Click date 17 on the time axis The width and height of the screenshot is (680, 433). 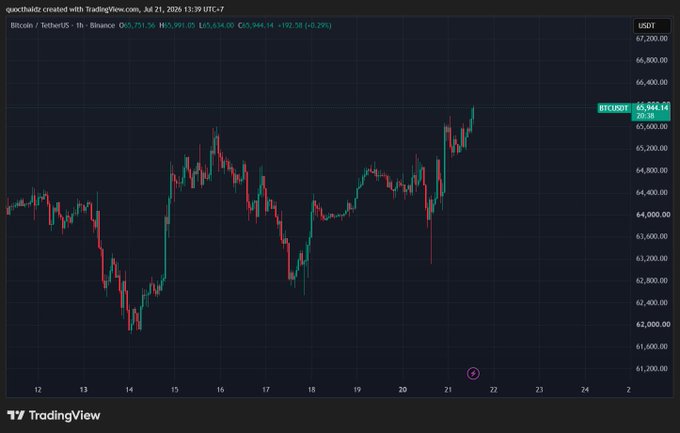pos(266,390)
